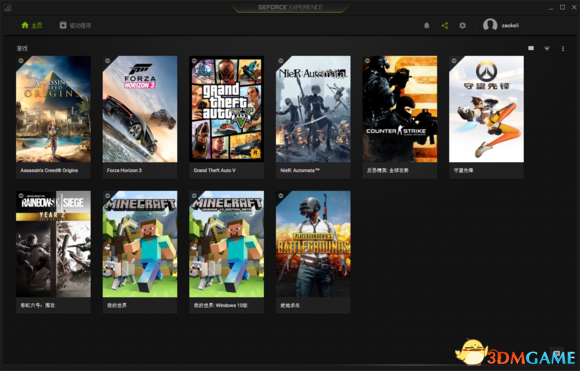Open the Overwatch game cover
Viewport: 580px width, 371px height.
coord(486,109)
